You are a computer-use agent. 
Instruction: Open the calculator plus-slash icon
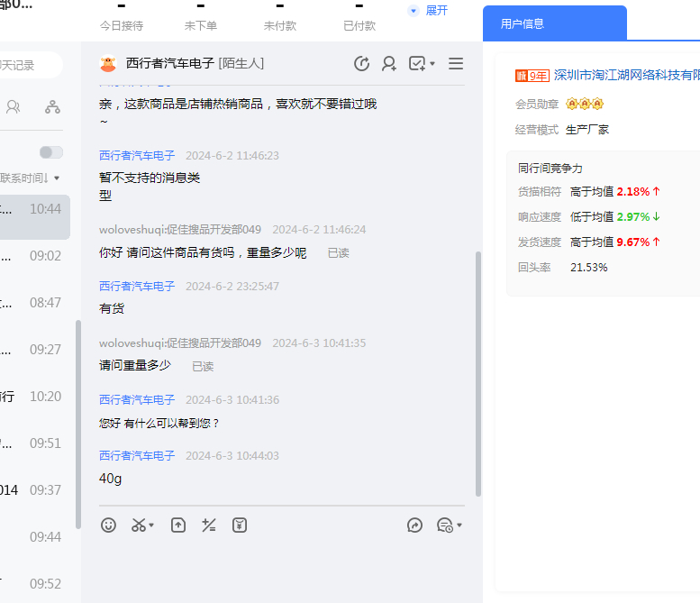[209, 525]
